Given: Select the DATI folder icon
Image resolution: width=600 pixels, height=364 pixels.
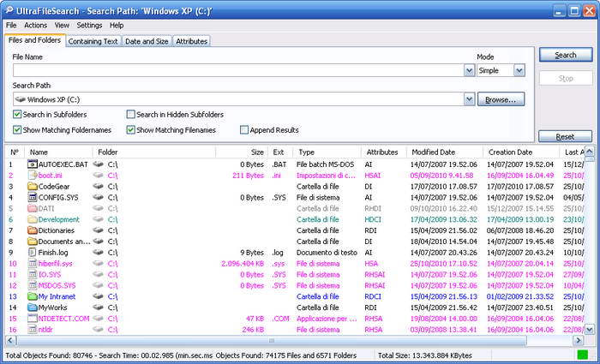Looking at the screenshot, I should (x=33, y=208).
